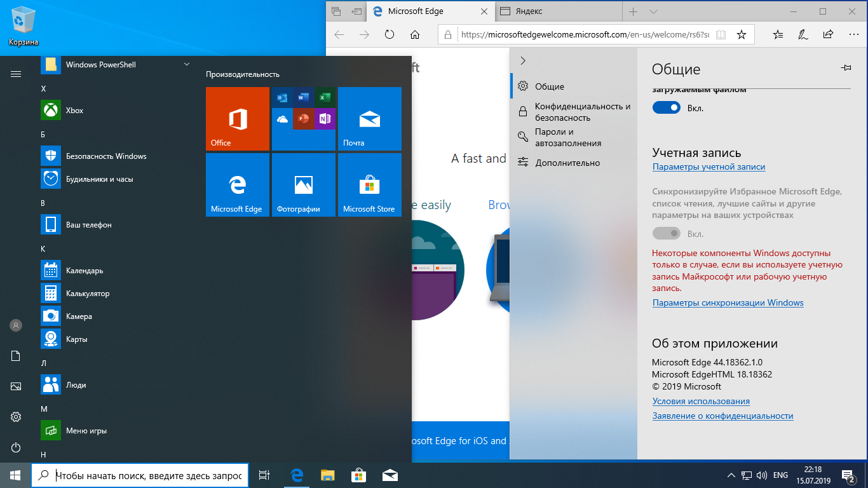
Task: Launch Будильники и часы app
Action: [114, 179]
